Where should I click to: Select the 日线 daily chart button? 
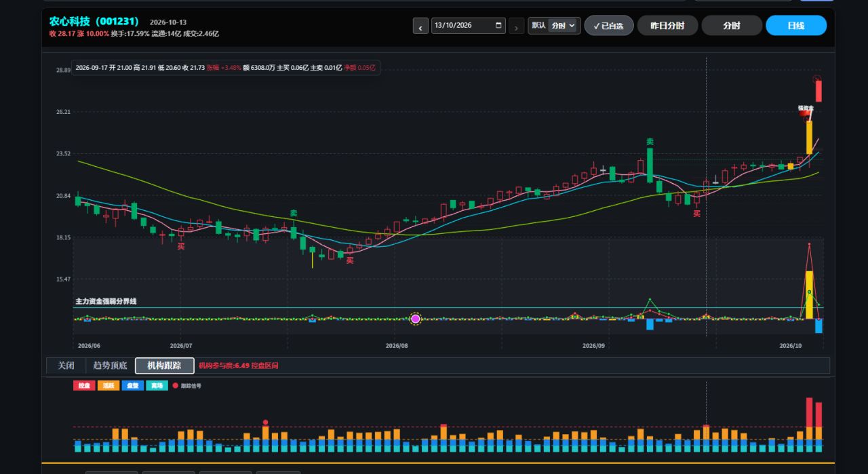click(796, 26)
